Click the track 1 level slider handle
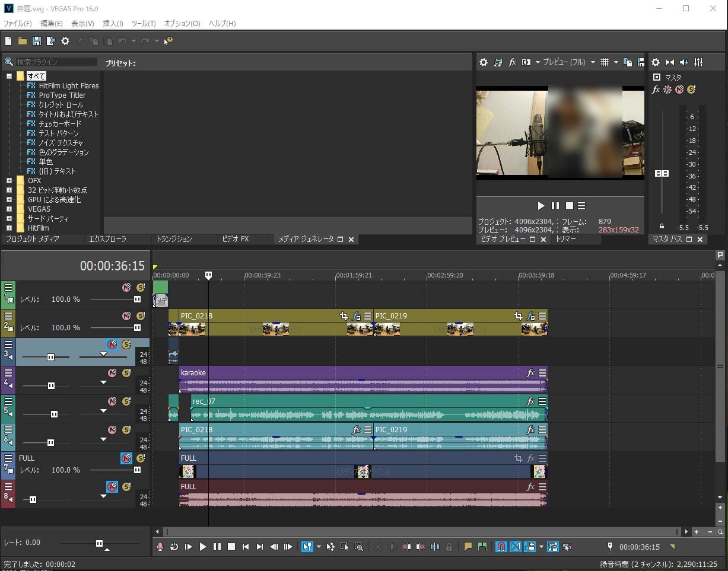This screenshot has height=571, width=728. pos(138,299)
